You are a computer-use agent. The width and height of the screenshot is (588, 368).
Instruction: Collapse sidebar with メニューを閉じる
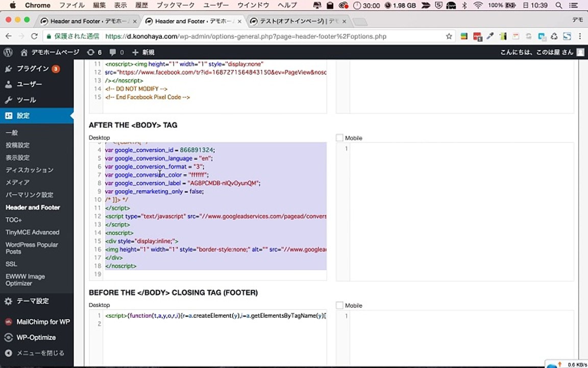pyautogui.click(x=35, y=353)
